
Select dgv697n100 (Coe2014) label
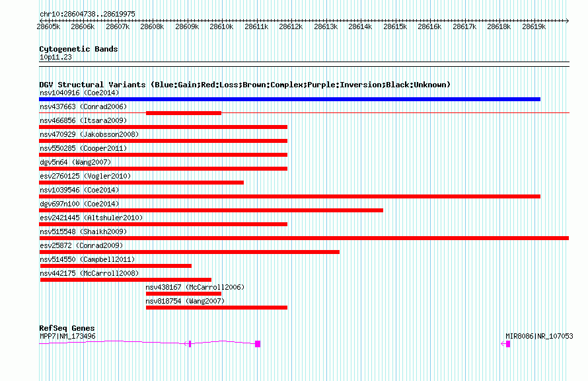pos(79,204)
